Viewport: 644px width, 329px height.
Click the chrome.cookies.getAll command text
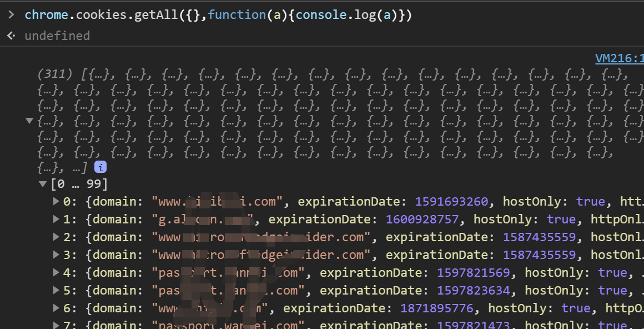(x=218, y=15)
